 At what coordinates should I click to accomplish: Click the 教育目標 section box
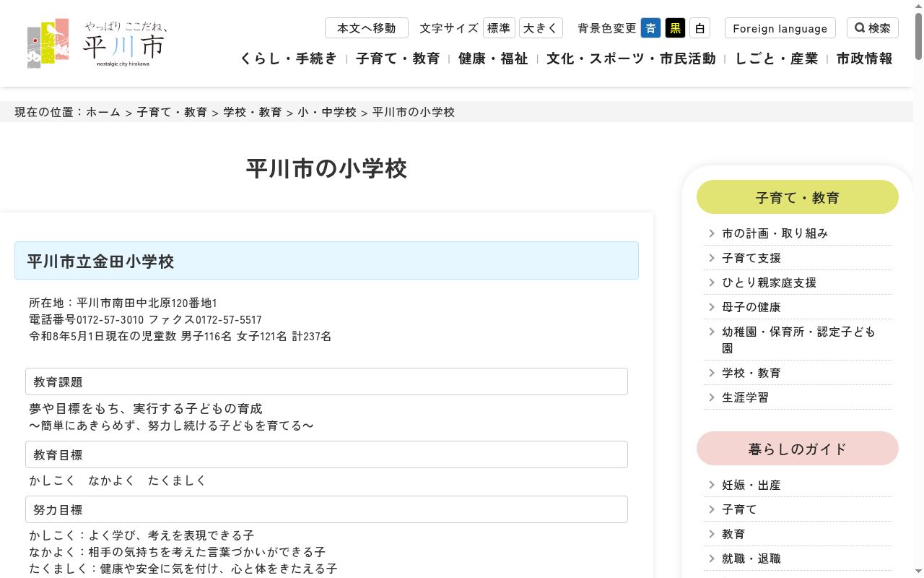click(x=326, y=454)
